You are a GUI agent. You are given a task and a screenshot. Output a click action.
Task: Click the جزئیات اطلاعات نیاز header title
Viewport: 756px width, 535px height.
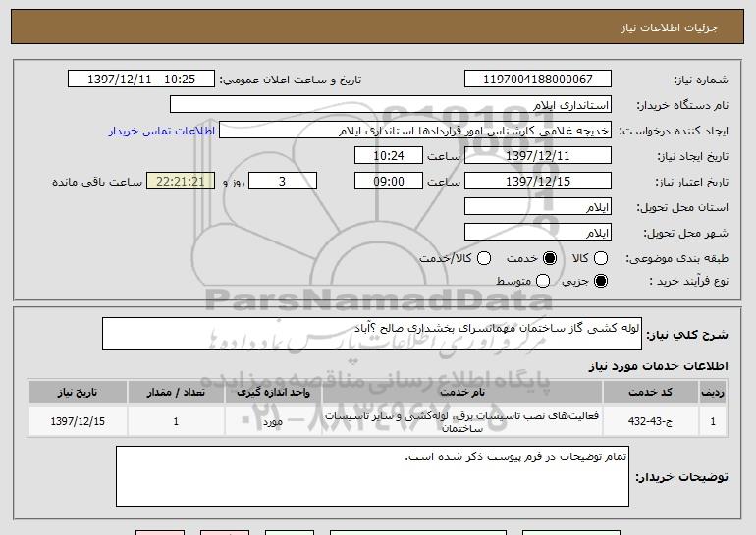coord(669,27)
